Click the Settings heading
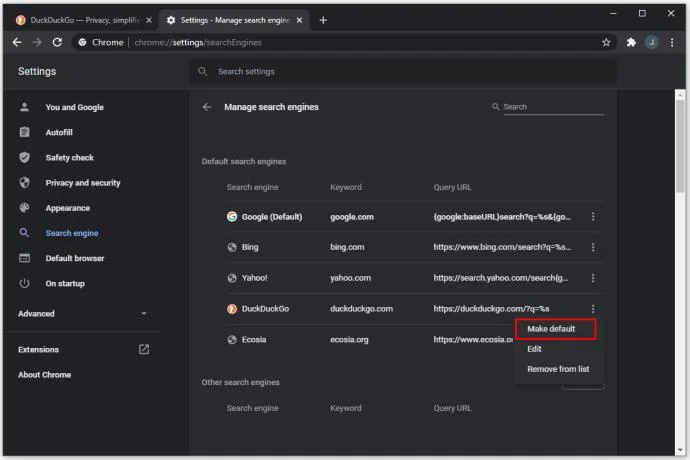Image resolution: width=690 pixels, height=460 pixels. coord(37,71)
